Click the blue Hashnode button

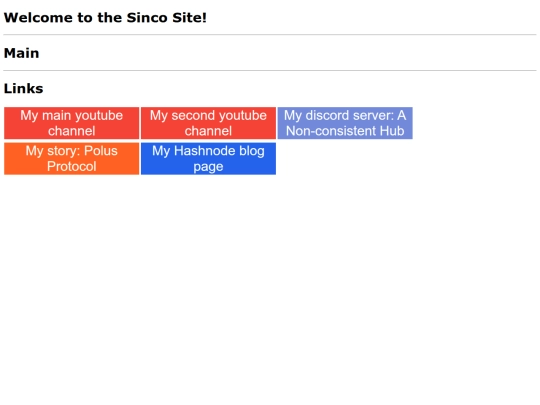(x=208, y=158)
